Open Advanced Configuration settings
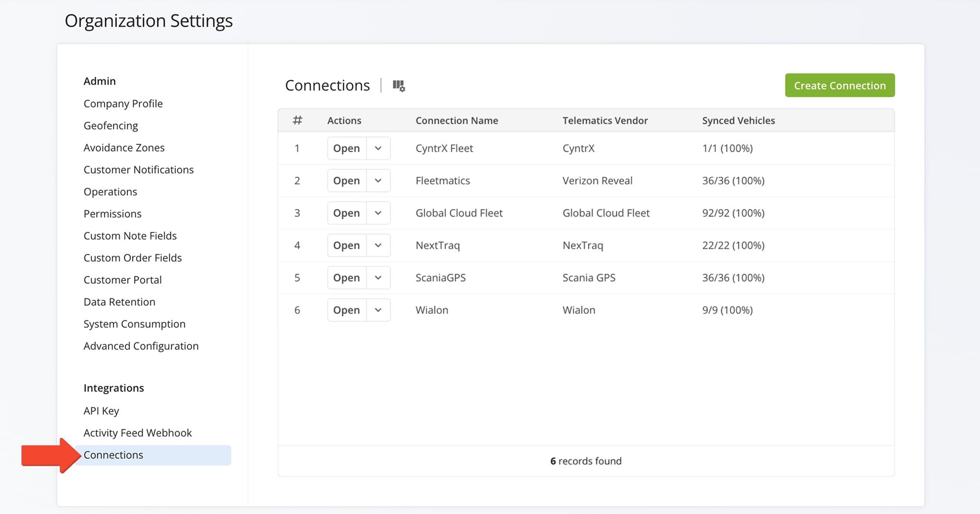Image resolution: width=980 pixels, height=514 pixels. tap(141, 346)
